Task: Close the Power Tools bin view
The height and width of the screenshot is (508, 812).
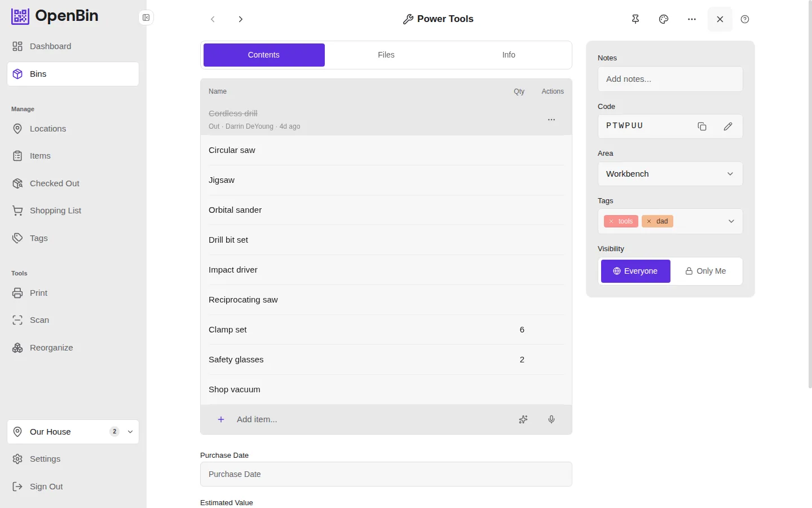Action: (x=720, y=19)
